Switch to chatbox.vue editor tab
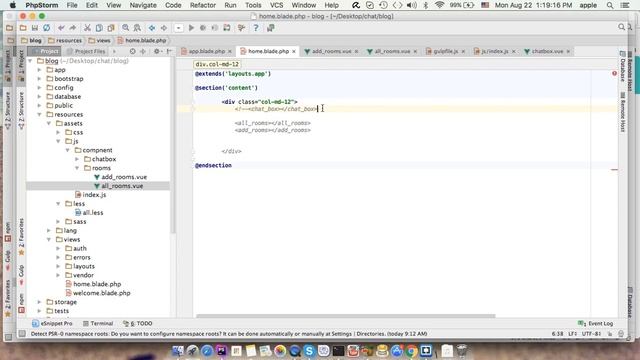 click(547, 51)
